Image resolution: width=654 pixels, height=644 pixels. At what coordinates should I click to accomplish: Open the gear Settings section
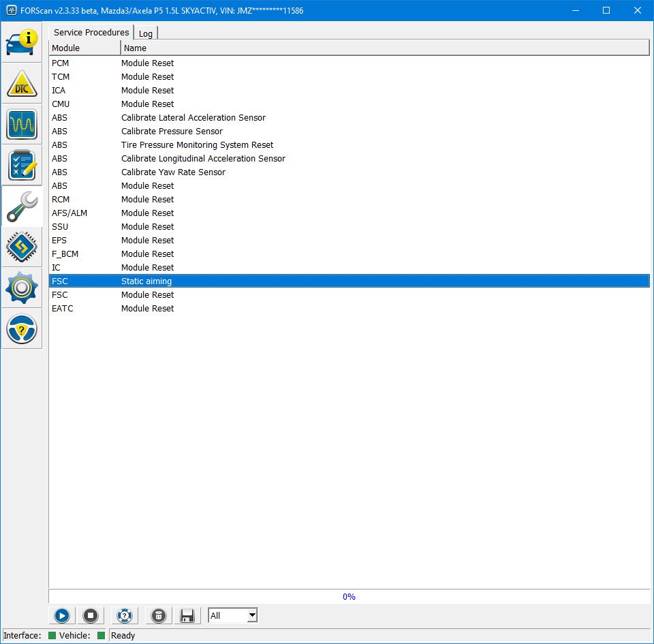[x=22, y=288]
